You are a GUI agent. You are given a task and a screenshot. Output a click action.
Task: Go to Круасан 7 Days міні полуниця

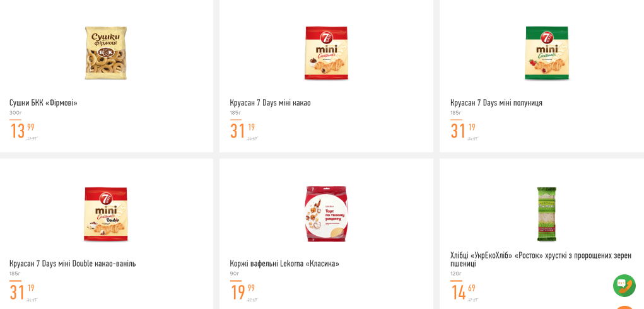[x=496, y=103]
